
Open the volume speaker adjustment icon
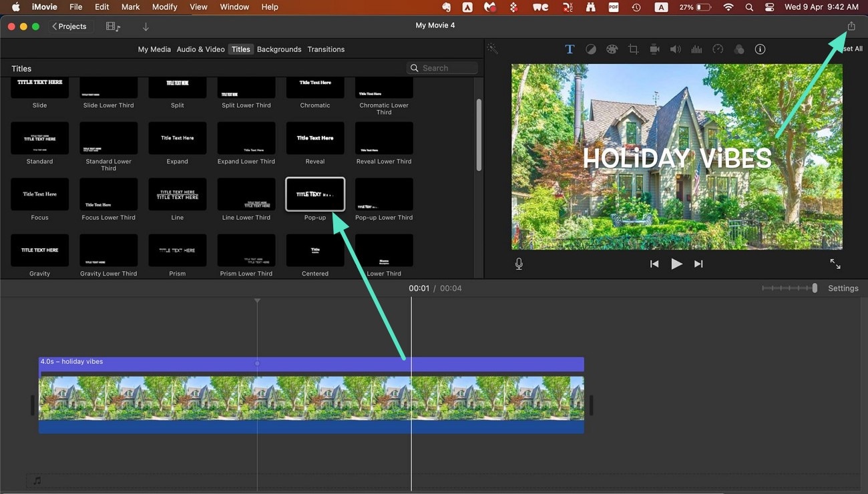[x=675, y=49]
